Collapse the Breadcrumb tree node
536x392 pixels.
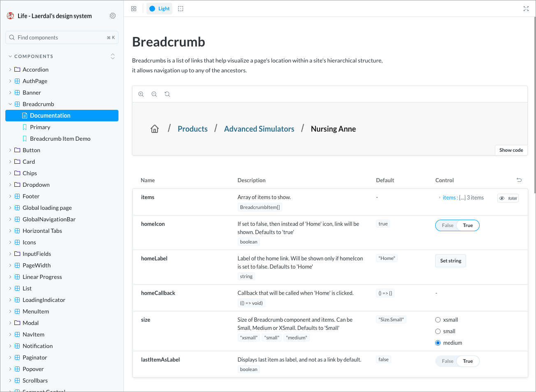10,104
